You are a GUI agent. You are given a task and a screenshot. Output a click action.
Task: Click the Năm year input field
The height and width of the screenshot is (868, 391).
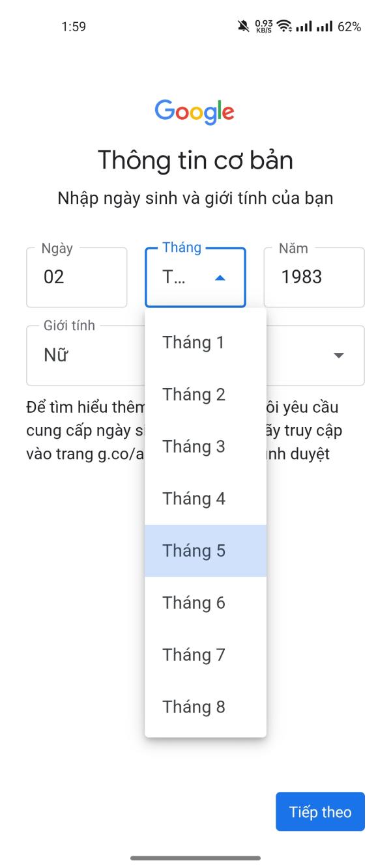pos(313,277)
